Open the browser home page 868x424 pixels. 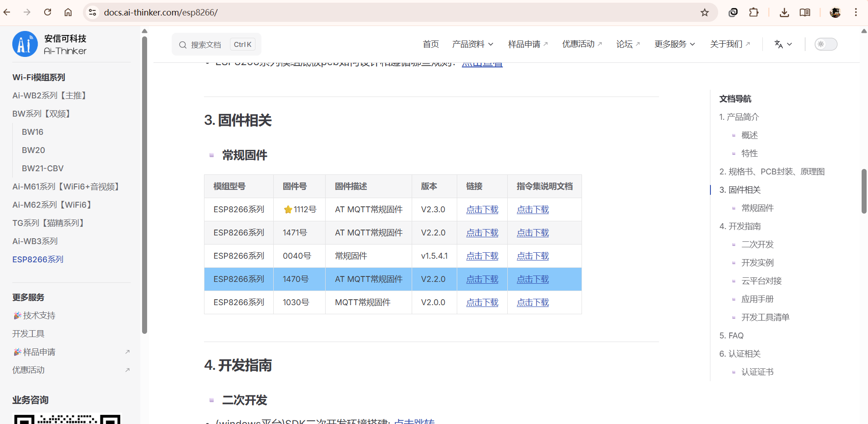pyautogui.click(x=68, y=12)
